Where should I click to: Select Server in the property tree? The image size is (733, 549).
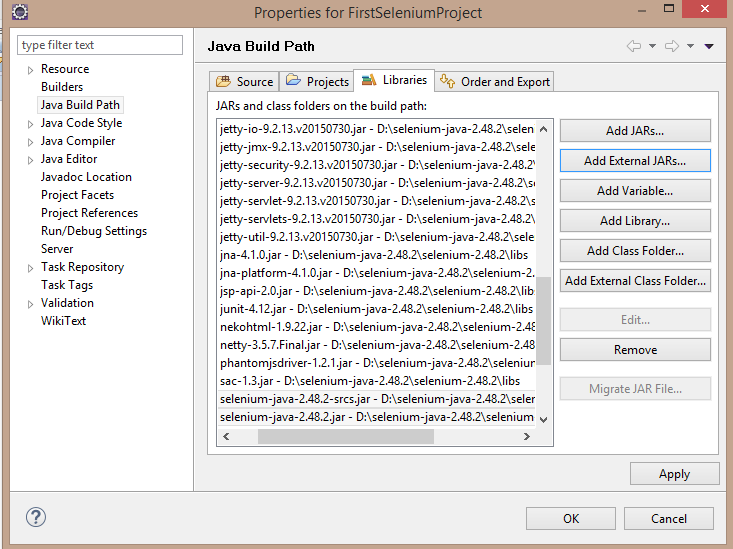point(57,249)
